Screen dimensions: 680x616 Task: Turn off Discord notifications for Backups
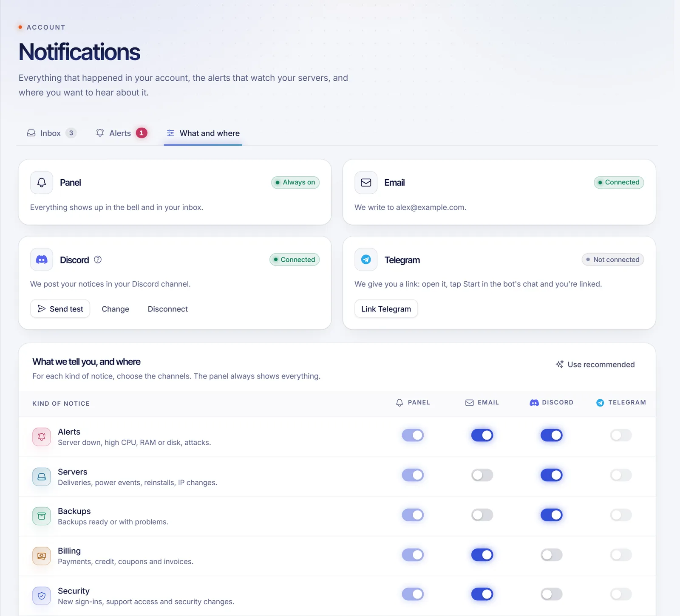pyautogui.click(x=551, y=515)
